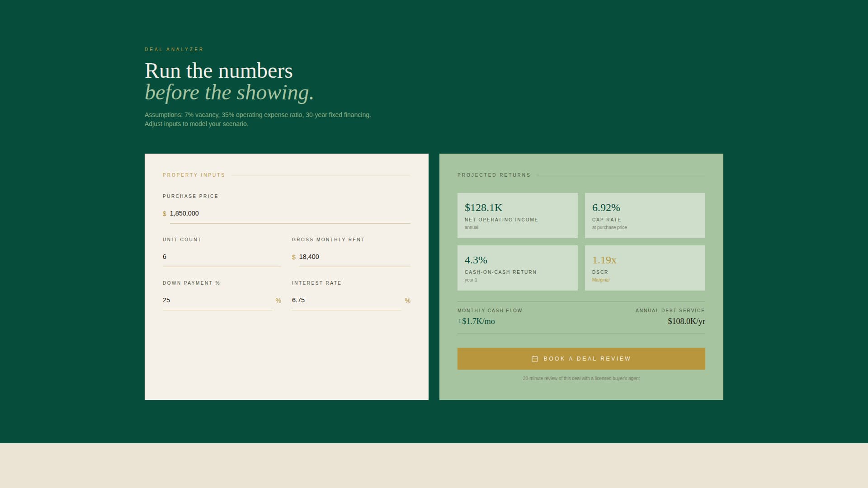
Task: Click the 'before the showing.' italic heading
Action: (229, 93)
